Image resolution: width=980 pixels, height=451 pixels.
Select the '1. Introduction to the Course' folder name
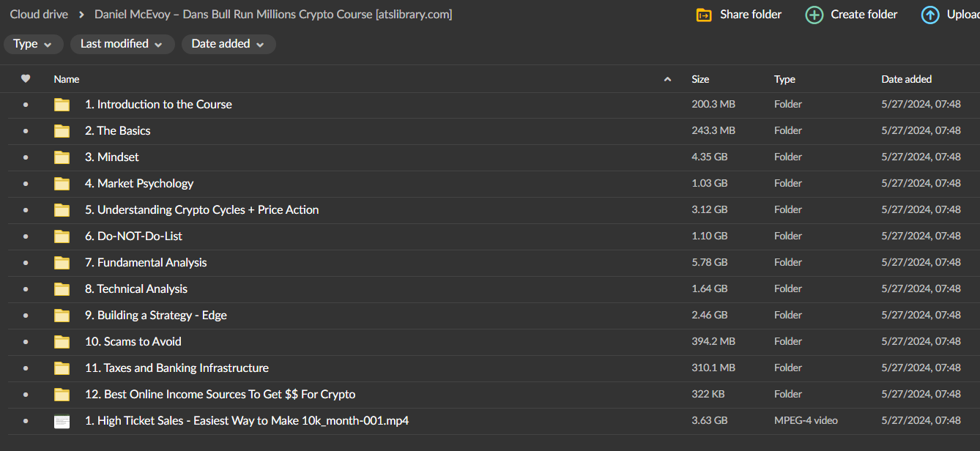[x=158, y=105]
